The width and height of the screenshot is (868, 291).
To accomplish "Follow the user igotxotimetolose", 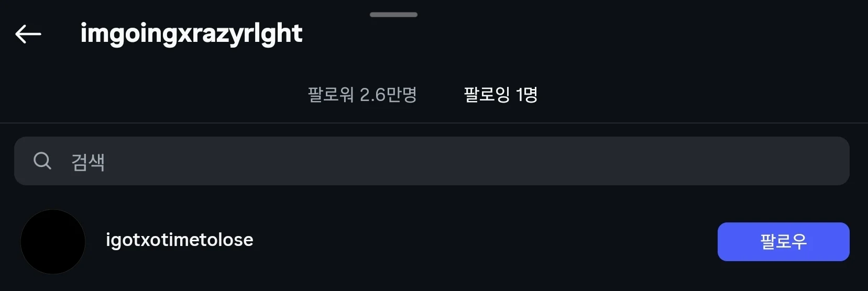I will tap(783, 242).
